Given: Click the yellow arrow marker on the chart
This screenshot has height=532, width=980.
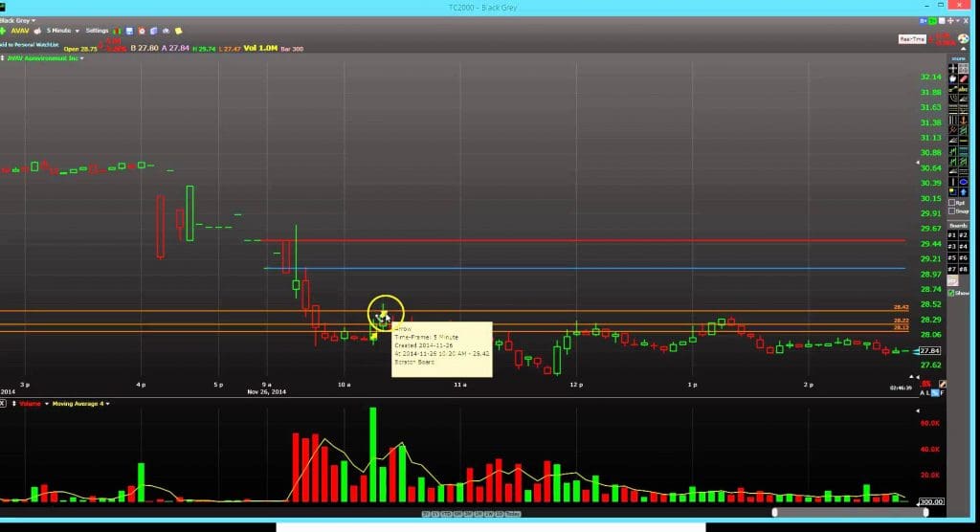Looking at the screenshot, I should pyautogui.click(x=383, y=316).
